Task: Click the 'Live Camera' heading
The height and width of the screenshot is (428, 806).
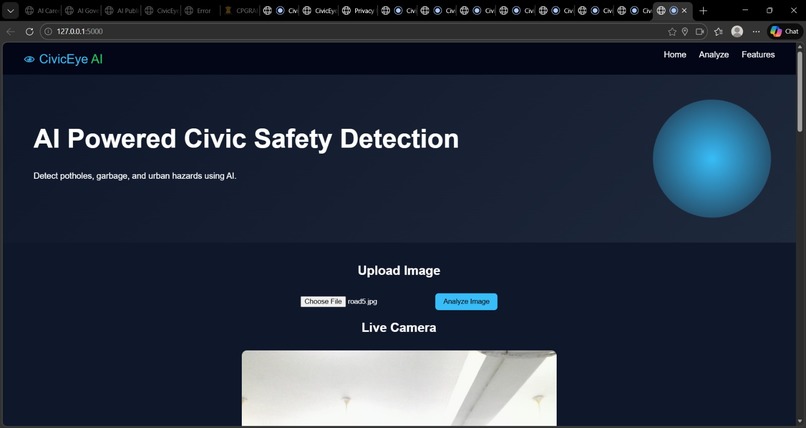Action: pos(399,328)
